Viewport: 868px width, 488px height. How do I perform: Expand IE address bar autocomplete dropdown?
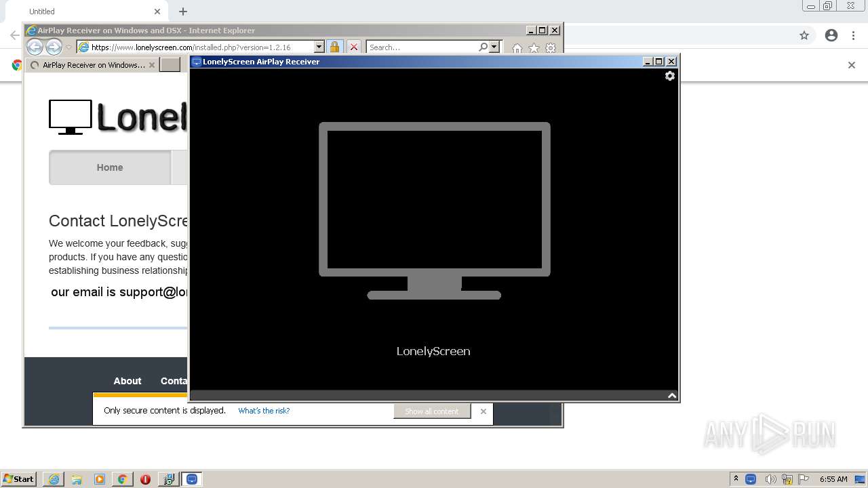tap(319, 47)
